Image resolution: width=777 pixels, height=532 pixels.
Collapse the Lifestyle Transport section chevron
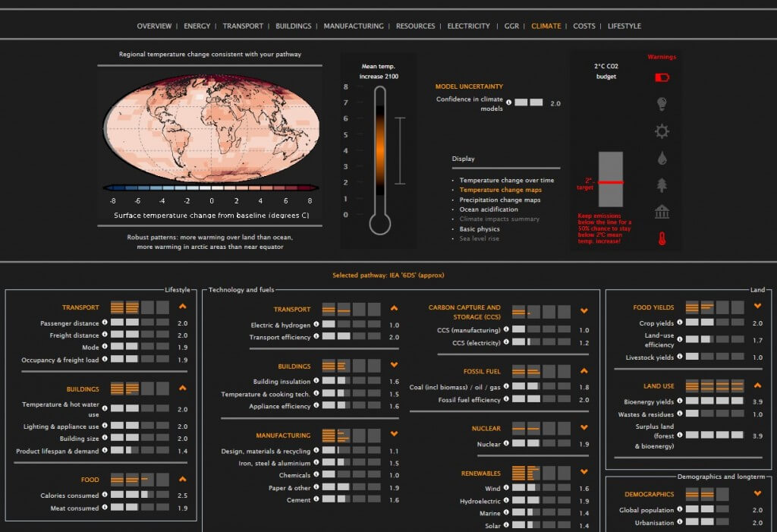[182, 307]
